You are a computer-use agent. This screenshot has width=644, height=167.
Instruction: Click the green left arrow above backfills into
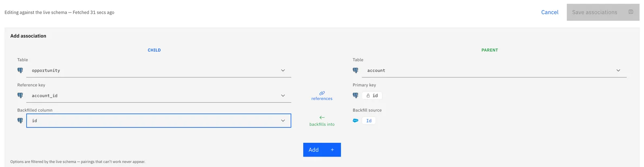[x=322, y=117]
